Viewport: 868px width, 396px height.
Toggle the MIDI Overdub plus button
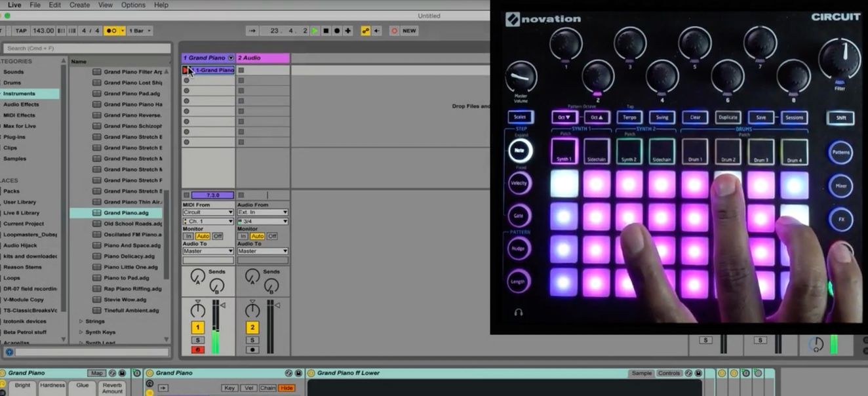[x=348, y=31]
